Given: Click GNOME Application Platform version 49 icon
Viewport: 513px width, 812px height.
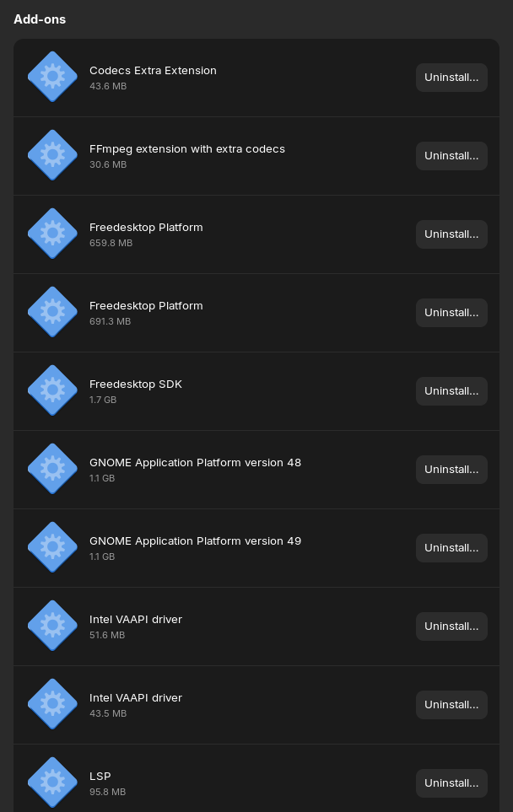Looking at the screenshot, I should [x=52, y=547].
